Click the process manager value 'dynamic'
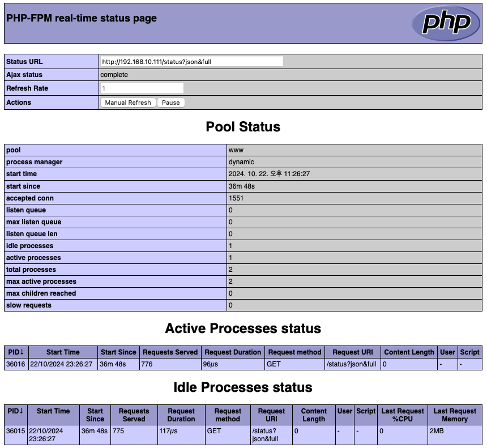Viewport: 487px width, 448px height. coord(241,162)
